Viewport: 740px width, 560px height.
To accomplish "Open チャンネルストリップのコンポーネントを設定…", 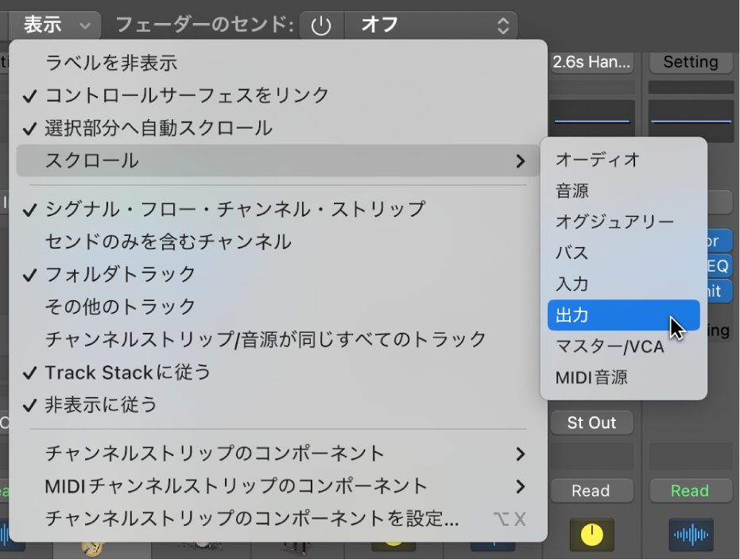I will click(x=278, y=519).
